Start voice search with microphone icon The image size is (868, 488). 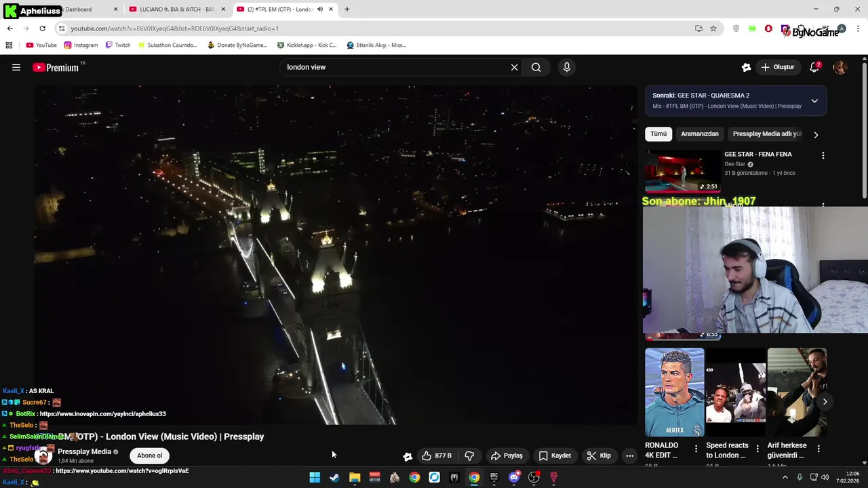[567, 67]
